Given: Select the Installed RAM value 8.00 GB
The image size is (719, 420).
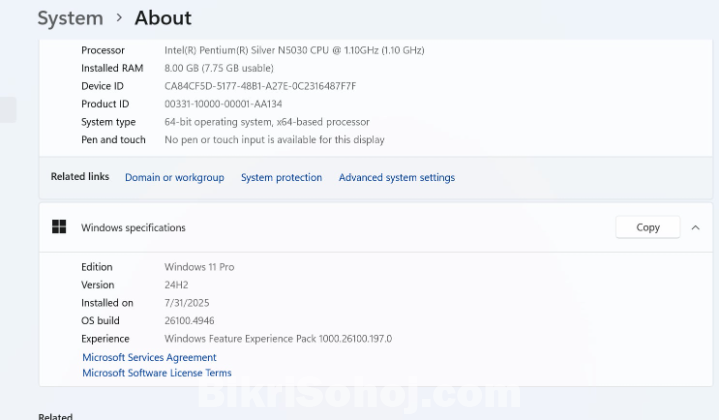Looking at the screenshot, I should click(219, 68).
